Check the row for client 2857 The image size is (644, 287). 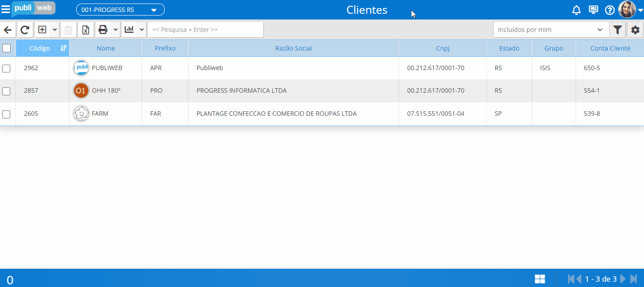click(6, 91)
